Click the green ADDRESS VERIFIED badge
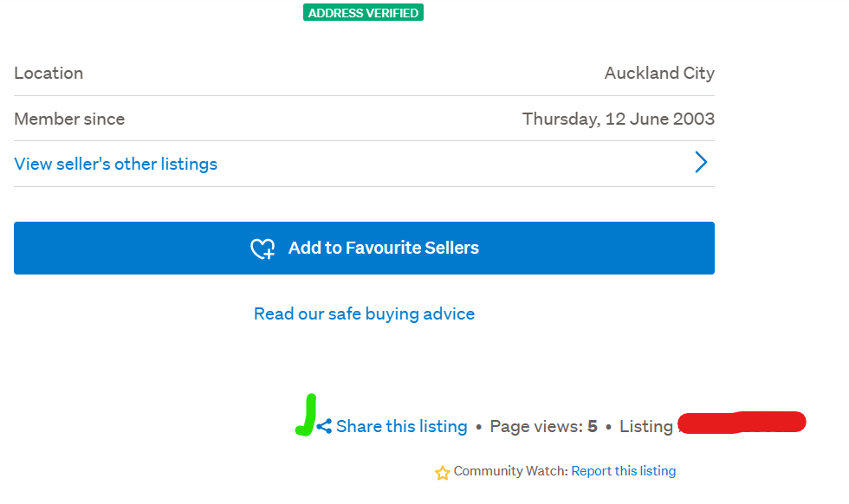The height and width of the screenshot is (504, 849). pos(363,12)
